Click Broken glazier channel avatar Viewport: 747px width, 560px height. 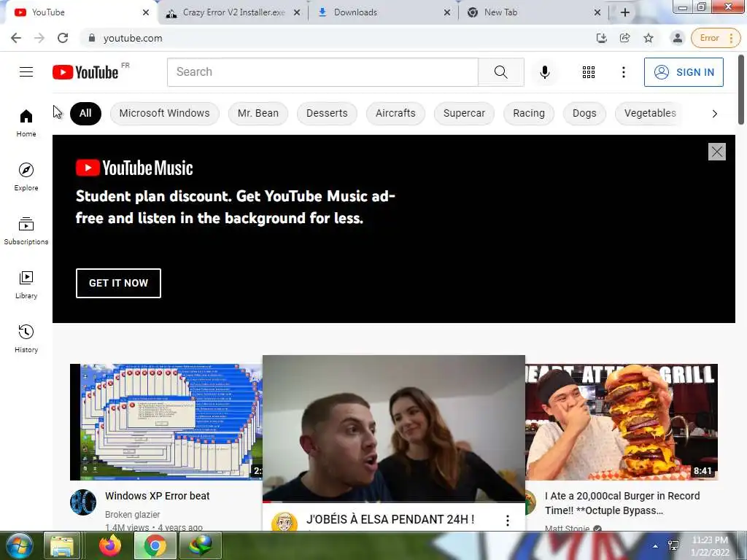tap(83, 502)
